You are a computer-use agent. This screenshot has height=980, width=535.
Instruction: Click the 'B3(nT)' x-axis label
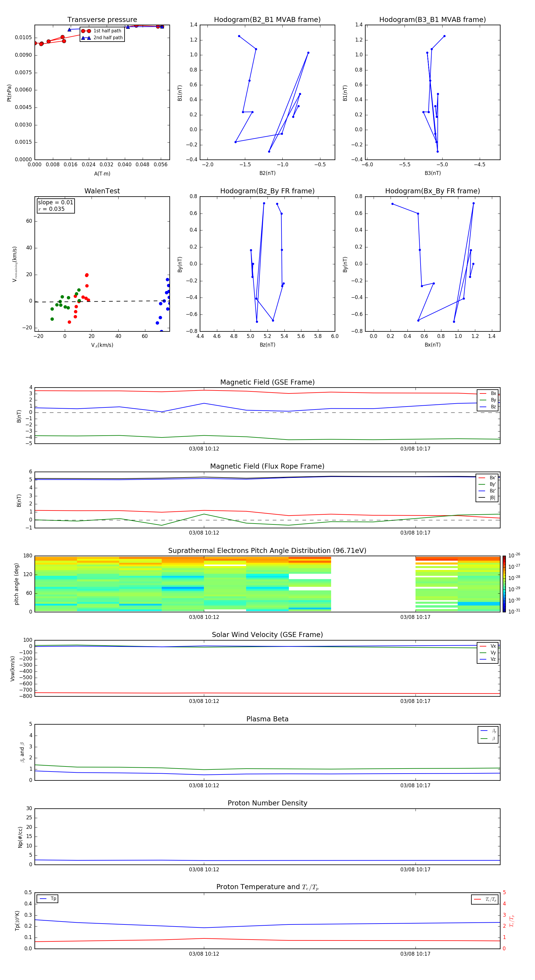click(432, 173)
